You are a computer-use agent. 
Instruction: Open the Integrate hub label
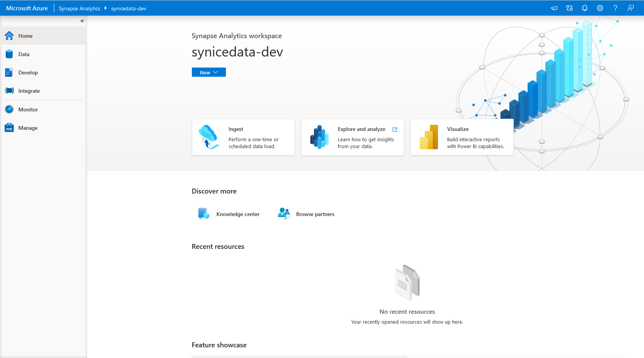pyautogui.click(x=29, y=91)
